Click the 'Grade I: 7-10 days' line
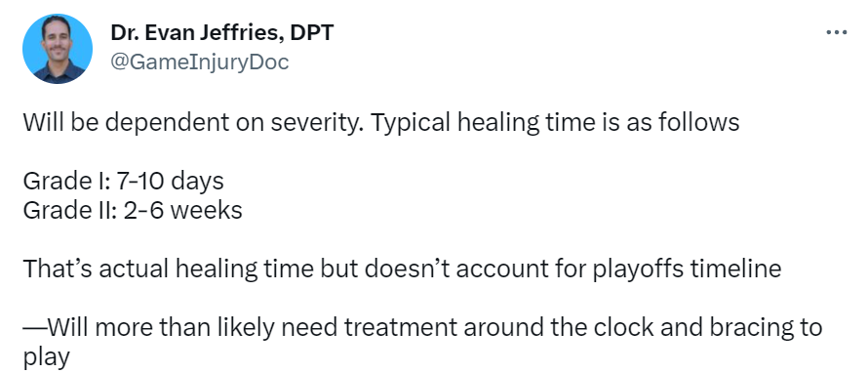868x373 pixels. click(x=124, y=181)
